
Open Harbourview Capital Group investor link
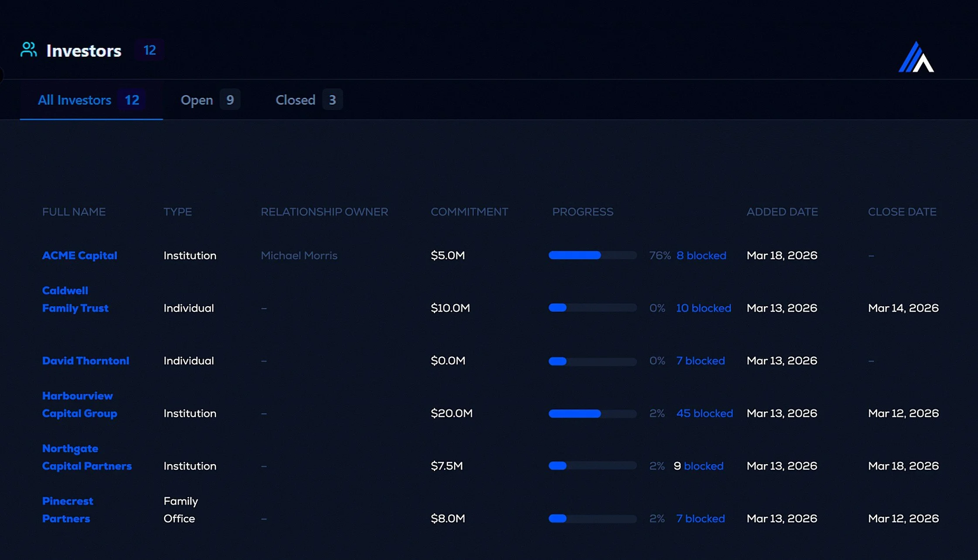click(79, 404)
